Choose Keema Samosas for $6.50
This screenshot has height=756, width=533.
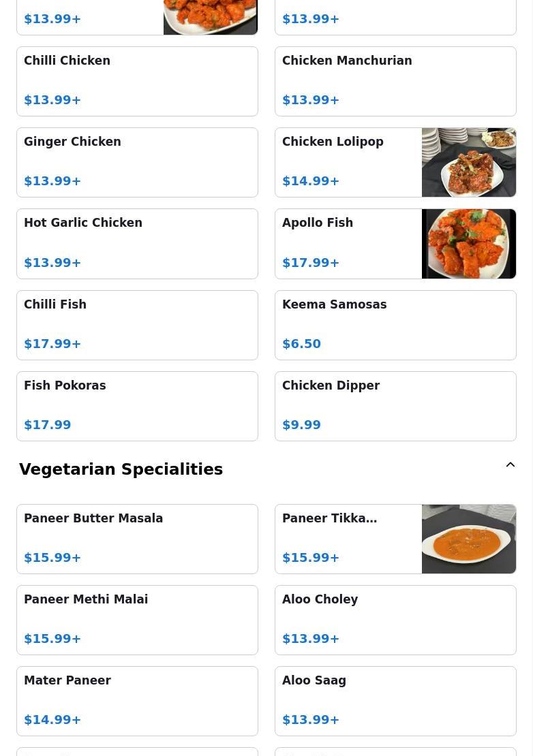(395, 325)
